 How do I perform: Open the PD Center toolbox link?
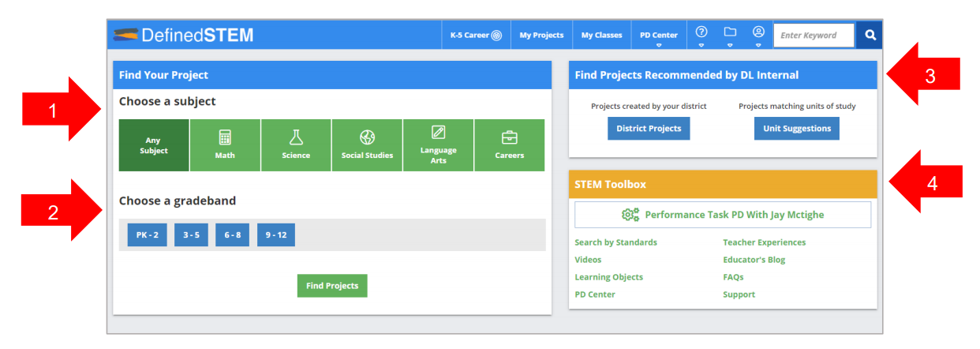(595, 295)
